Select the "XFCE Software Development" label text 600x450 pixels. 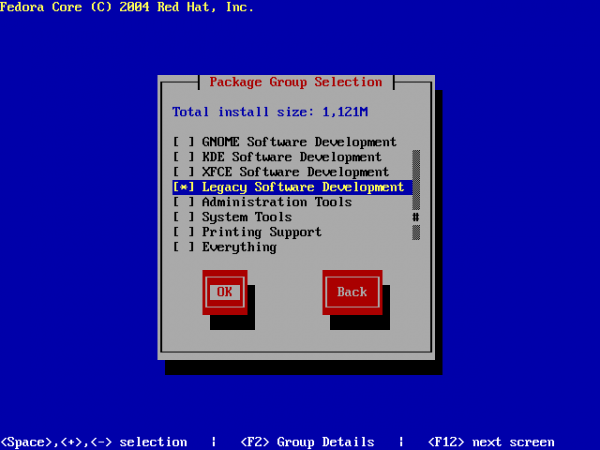(x=295, y=172)
